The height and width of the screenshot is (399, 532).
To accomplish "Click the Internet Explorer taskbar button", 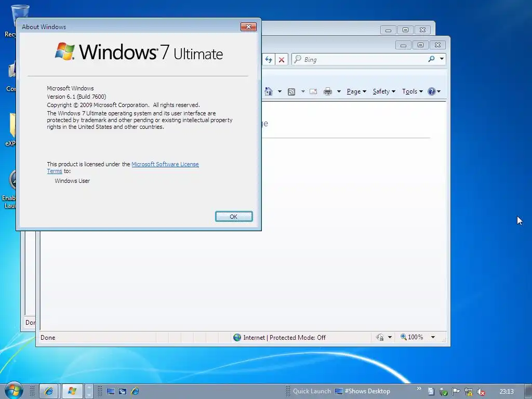I will [x=49, y=391].
